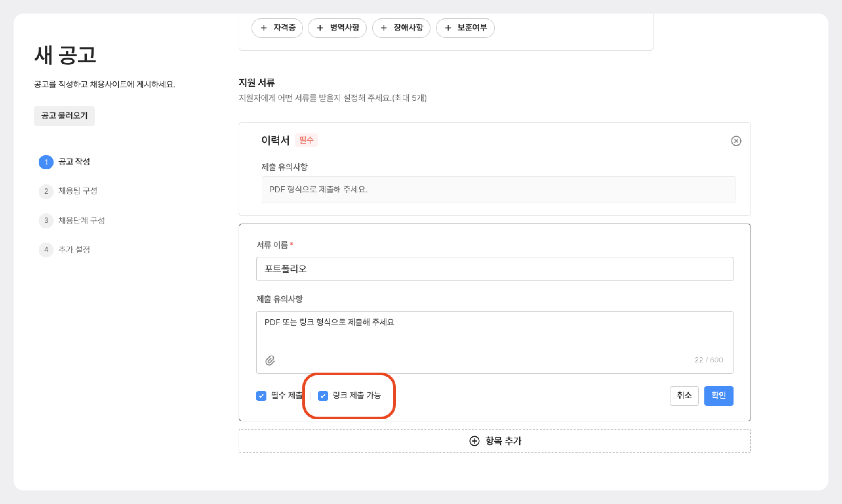Toggle the 링크 제출 가능 checkbox
This screenshot has width=842, height=504.
coord(323,396)
